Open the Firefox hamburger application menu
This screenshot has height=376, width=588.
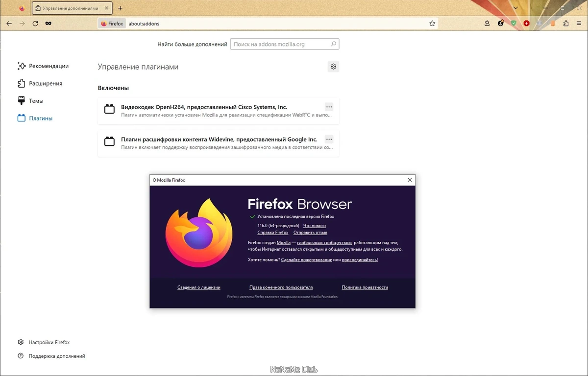pos(579,23)
